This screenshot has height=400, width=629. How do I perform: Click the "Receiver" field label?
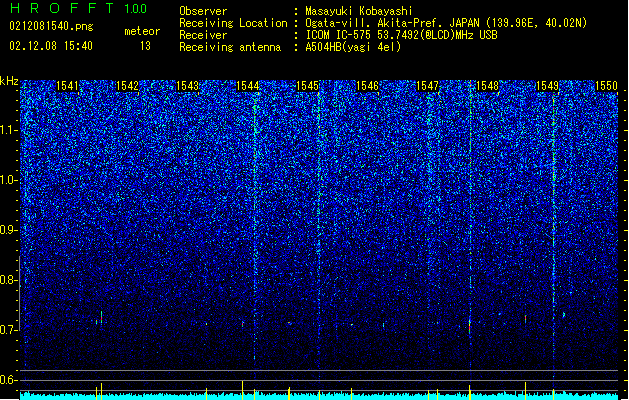(203, 35)
